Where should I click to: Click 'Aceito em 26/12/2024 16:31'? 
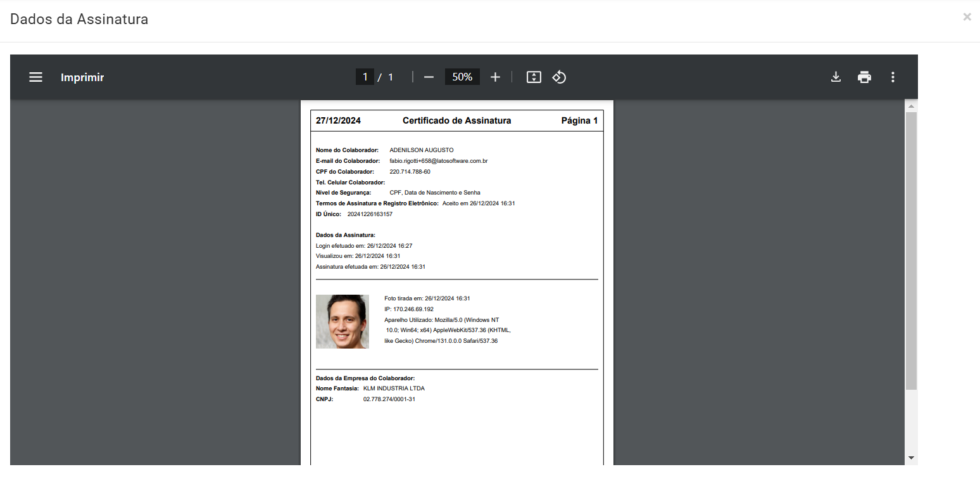(x=479, y=203)
